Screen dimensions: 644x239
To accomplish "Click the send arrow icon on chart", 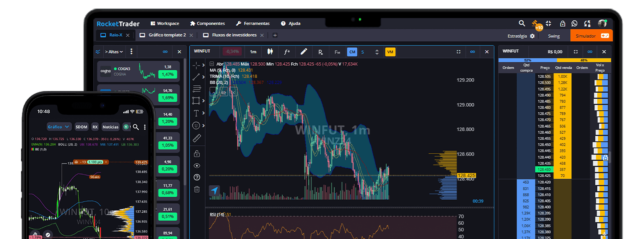I will point(214,190).
